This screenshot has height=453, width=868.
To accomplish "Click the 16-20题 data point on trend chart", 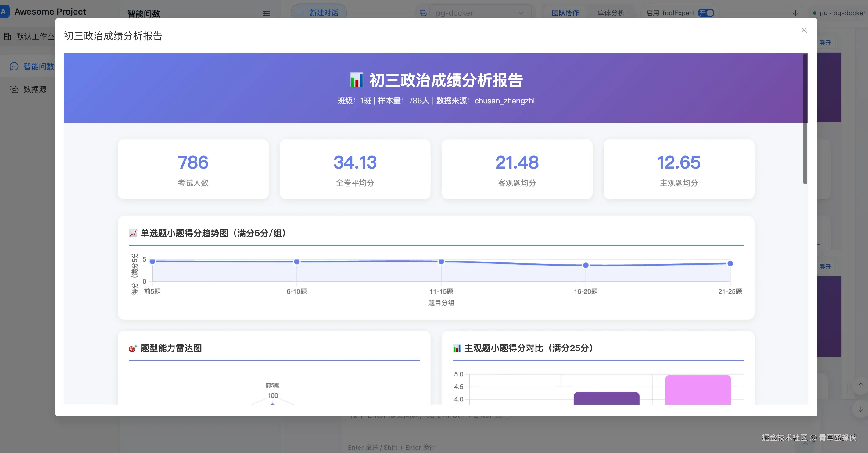I will pyautogui.click(x=586, y=266).
